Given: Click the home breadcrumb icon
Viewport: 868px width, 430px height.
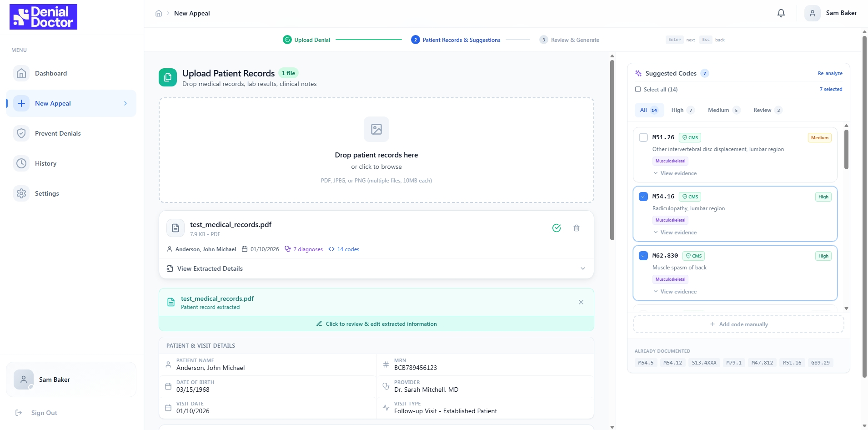Looking at the screenshot, I should [159, 13].
